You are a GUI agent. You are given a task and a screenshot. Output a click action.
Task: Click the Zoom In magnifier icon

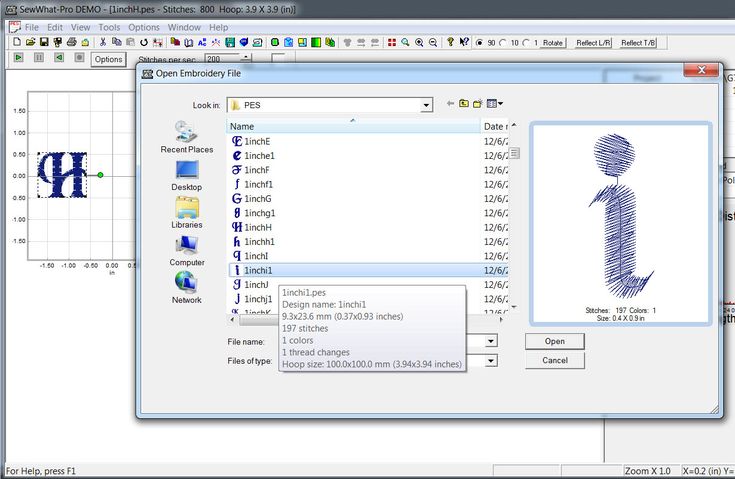coord(419,43)
